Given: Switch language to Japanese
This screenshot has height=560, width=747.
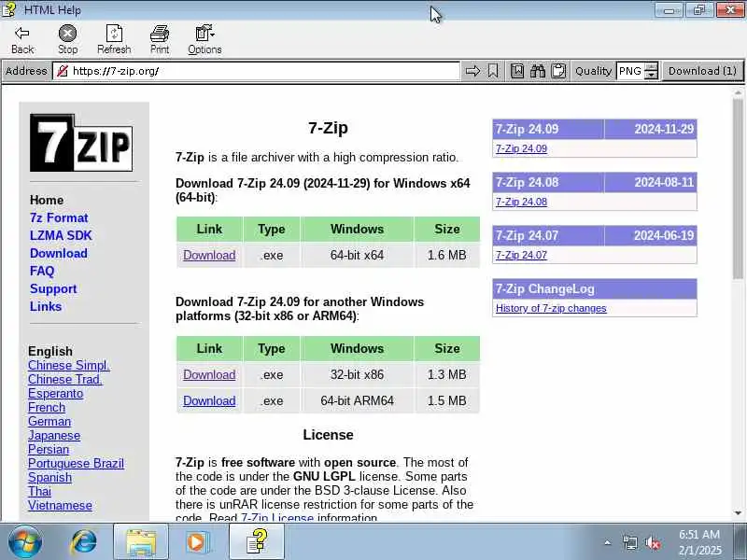Looking at the screenshot, I should pos(54,435).
